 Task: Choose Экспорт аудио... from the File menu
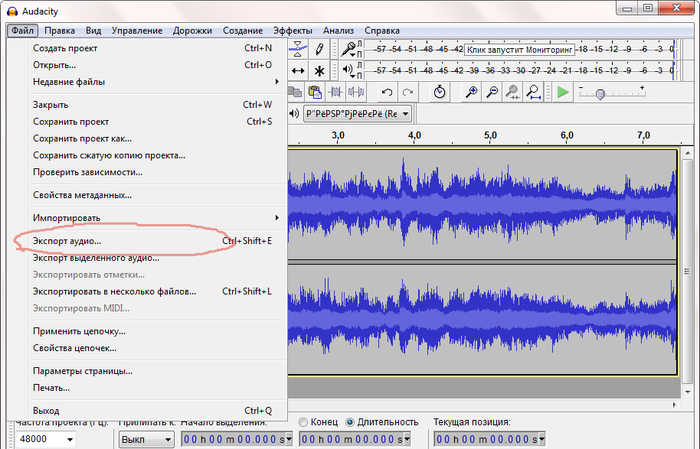67,240
